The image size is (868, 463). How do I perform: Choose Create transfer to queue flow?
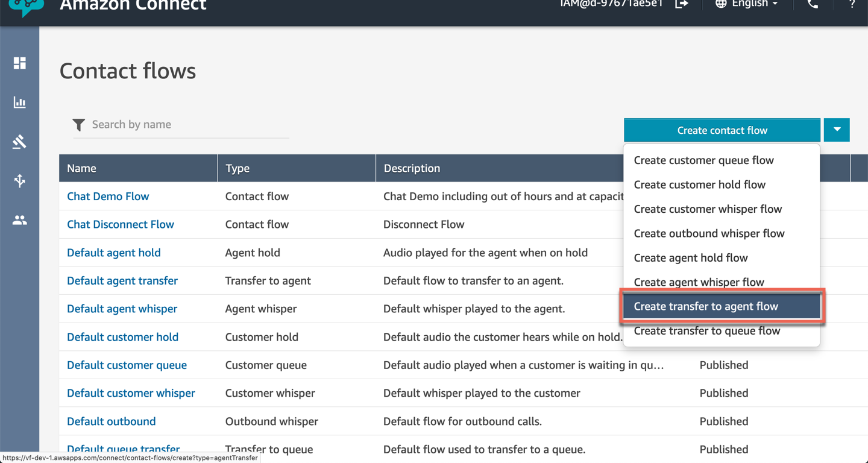coord(706,331)
